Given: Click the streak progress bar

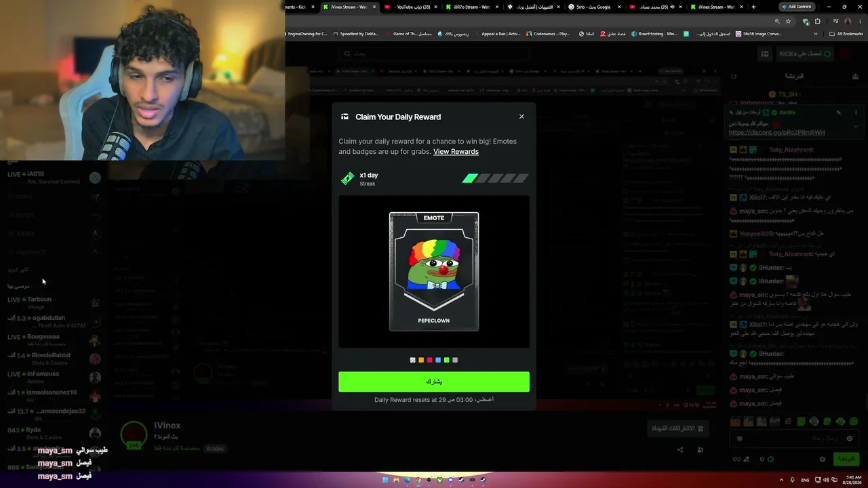Looking at the screenshot, I should click(x=495, y=178).
